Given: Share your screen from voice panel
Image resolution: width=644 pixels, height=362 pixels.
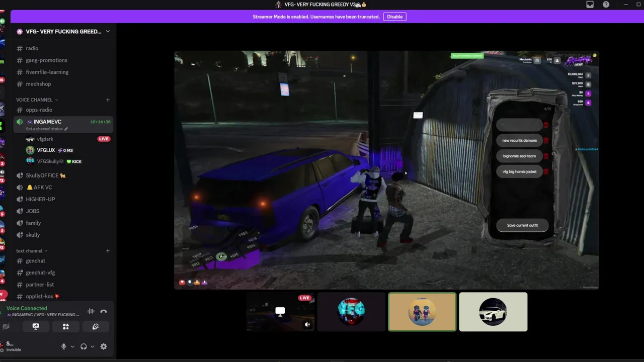Looking at the screenshot, I should coord(36,326).
